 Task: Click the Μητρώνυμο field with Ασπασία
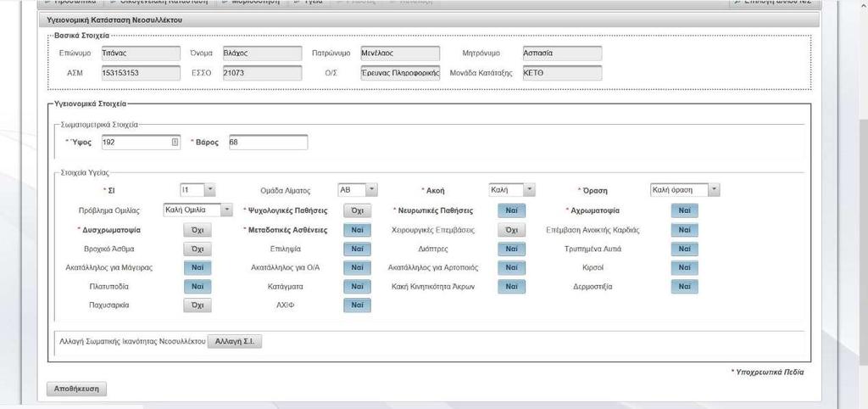pyautogui.click(x=562, y=53)
